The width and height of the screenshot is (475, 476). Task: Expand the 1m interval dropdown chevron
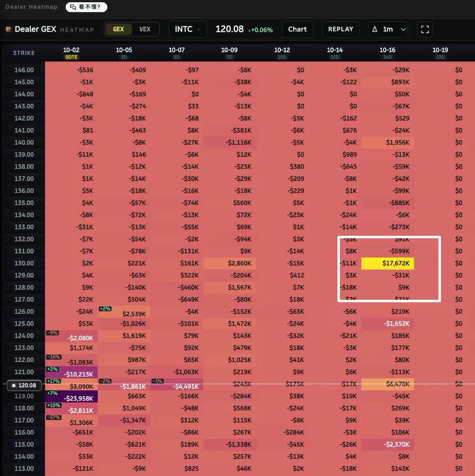(403, 29)
